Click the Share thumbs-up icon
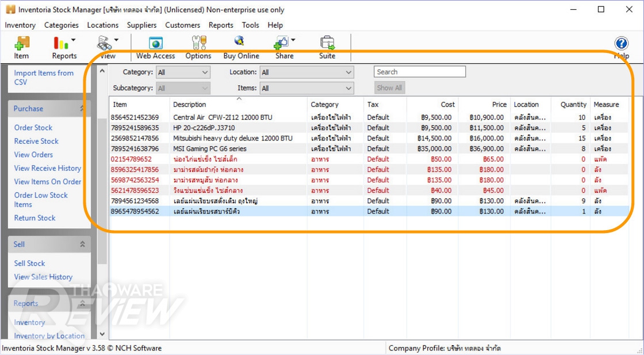Viewport: 644px width, 355px height. click(x=282, y=44)
